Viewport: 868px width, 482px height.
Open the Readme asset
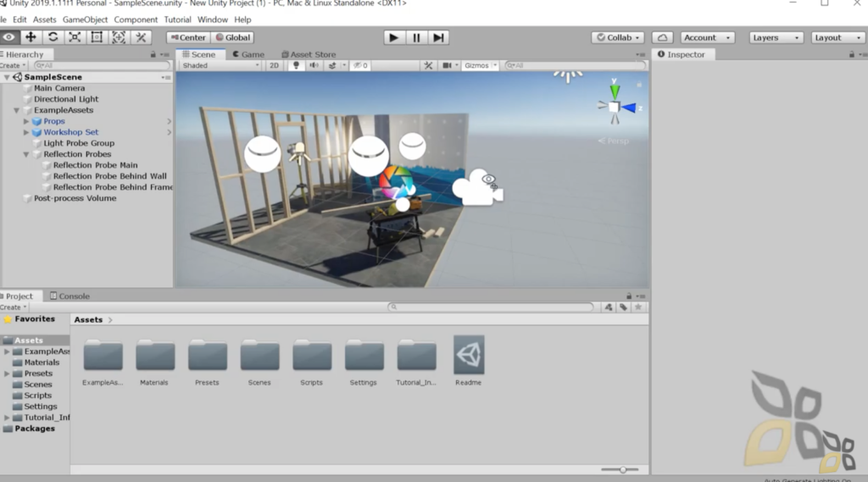click(x=468, y=361)
